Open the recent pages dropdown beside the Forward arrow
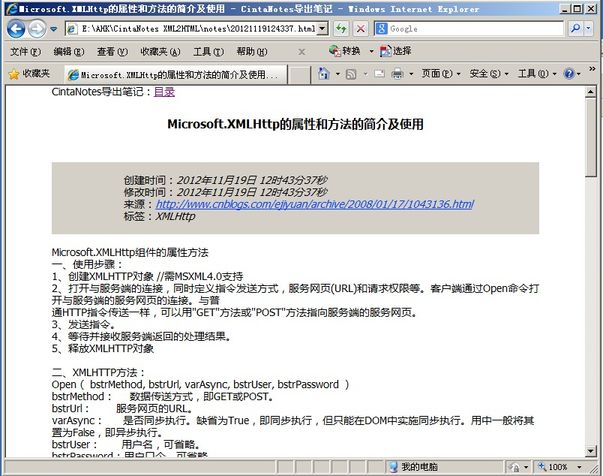The width and height of the screenshot is (603, 476). (x=53, y=29)
